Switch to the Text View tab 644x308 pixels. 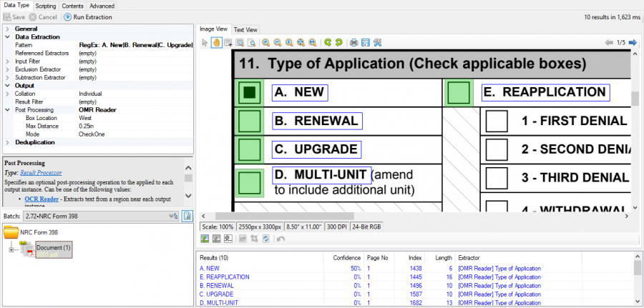[245, 29]
